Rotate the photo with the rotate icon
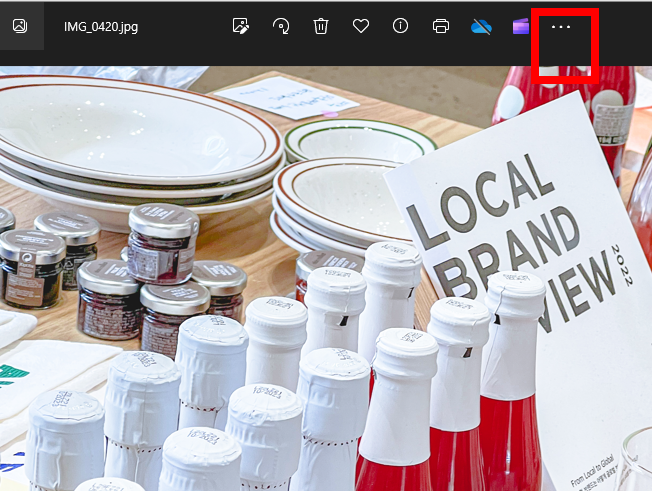This screenshot has height=491, width=652. tap(281, 26)
